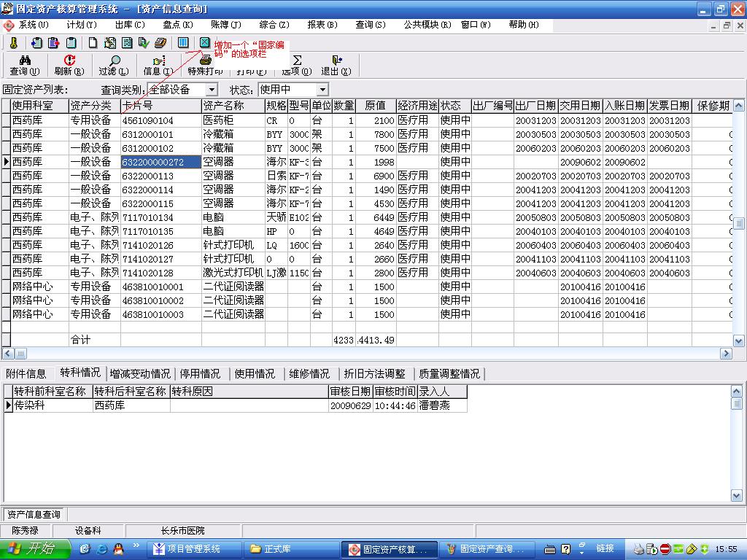
Task: Click the QQ penguin quick launch icon
Action: 118,549
